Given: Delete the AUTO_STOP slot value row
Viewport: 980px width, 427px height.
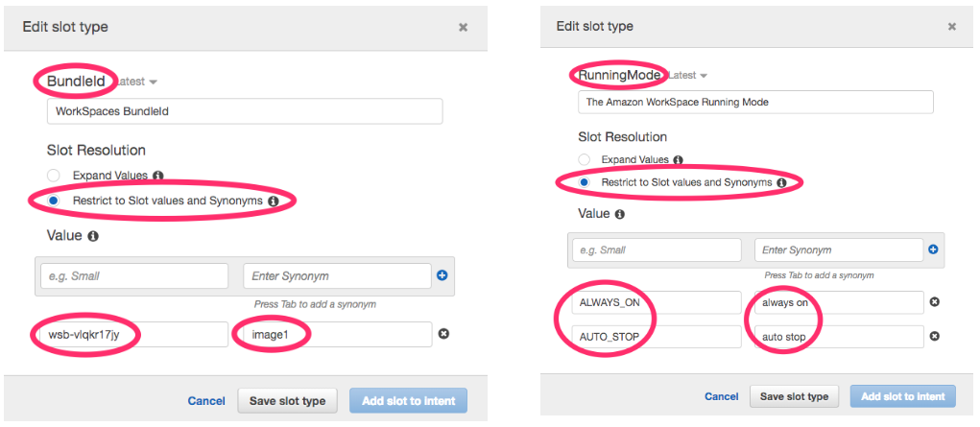Looking at the screenshot, I should [x=934, y=337].
